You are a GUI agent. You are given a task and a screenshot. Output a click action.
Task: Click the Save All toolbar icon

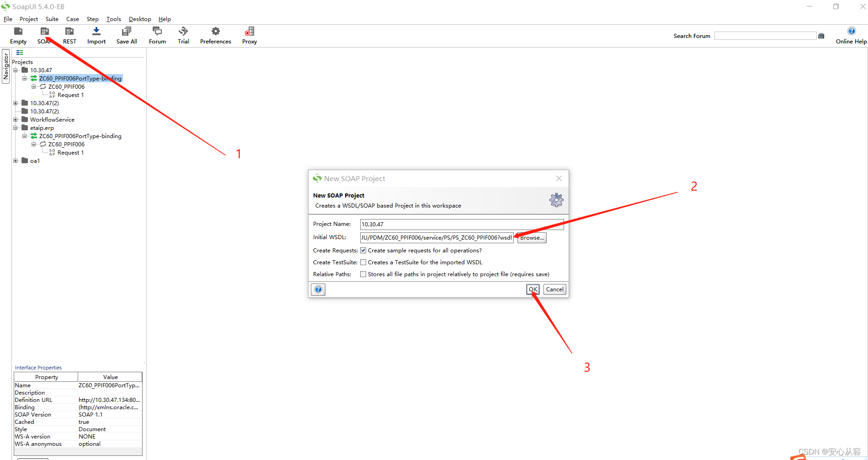(x=127, y=31)
